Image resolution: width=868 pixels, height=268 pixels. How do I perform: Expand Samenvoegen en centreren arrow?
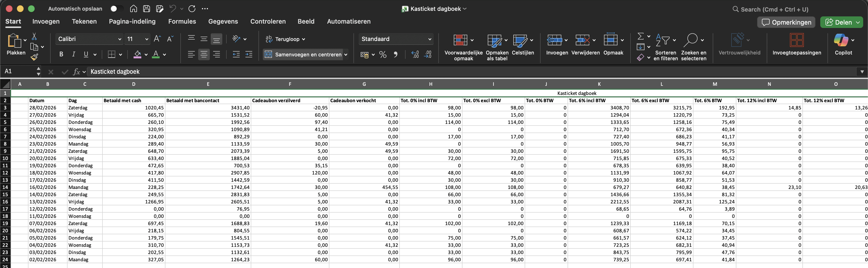(346, 54)
